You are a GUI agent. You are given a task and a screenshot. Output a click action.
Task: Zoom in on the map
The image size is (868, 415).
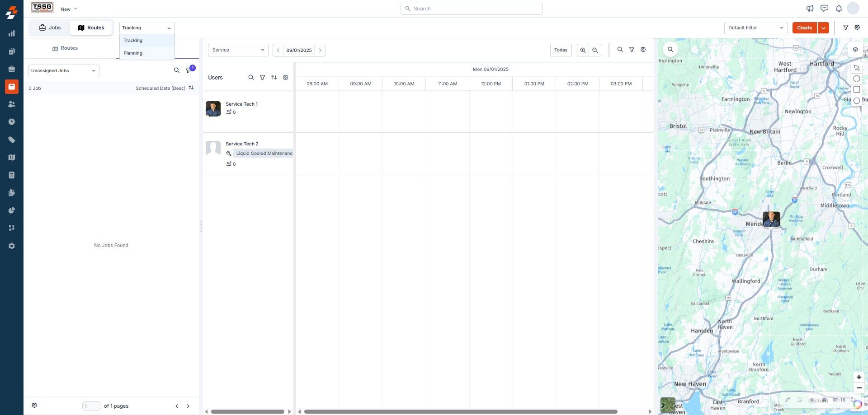[859, 377]
